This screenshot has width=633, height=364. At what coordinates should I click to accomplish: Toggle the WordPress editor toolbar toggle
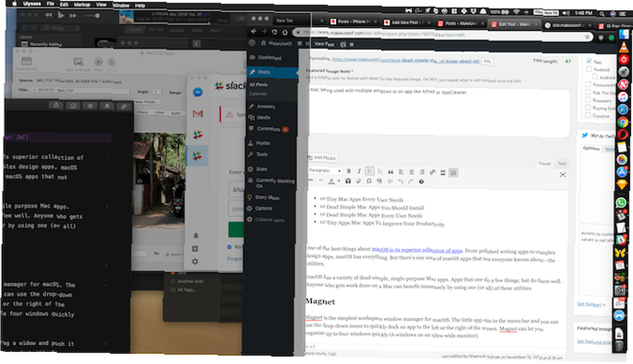(x=453, y=173)
